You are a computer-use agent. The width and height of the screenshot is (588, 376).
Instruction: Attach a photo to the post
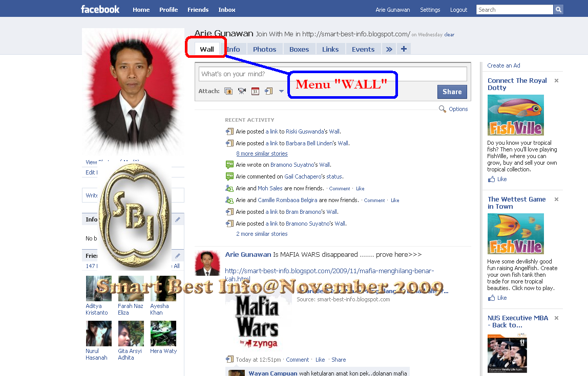[x=228, y=91]
